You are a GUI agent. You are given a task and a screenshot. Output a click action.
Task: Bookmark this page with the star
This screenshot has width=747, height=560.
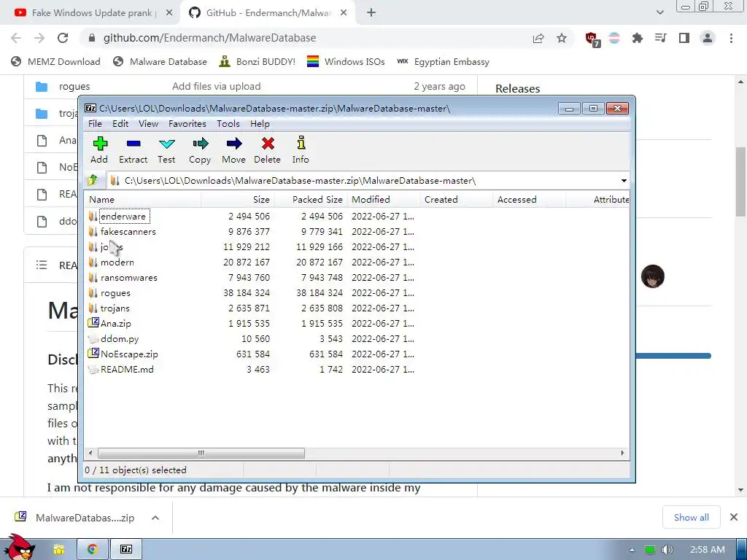562,38
